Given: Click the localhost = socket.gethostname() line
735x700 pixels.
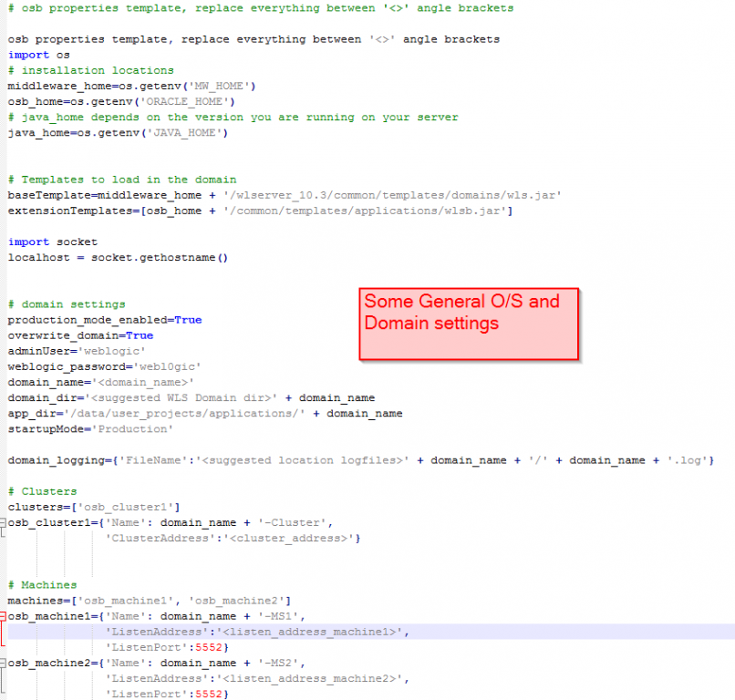Looking at the screenshot, I should point(118,258).
